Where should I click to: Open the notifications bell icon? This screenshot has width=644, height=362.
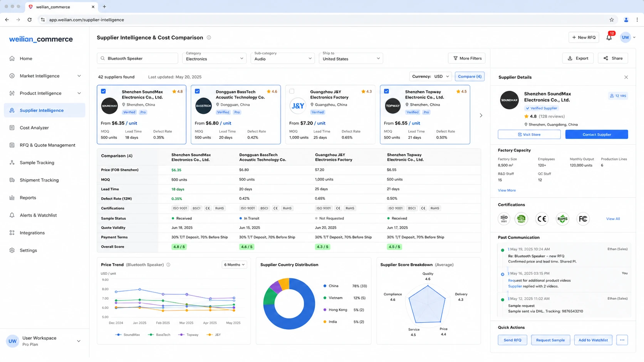[609, 37]
